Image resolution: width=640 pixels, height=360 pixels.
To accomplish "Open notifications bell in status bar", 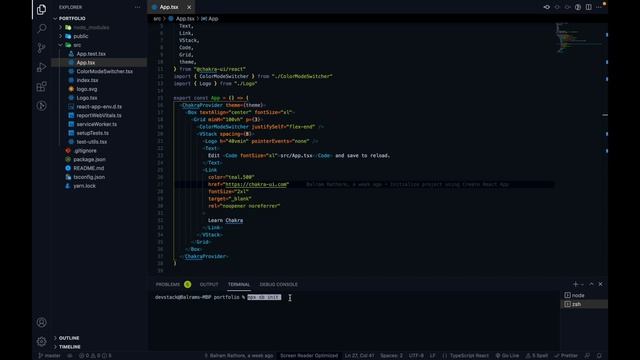I will coord(599,356).
